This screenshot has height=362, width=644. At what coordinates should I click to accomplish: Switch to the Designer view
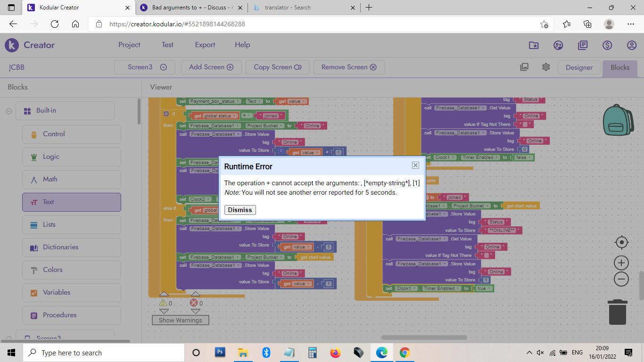coord(578,67)
